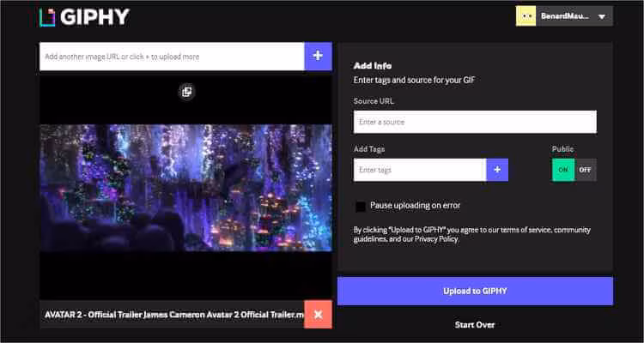Select the AVATAR 2 Official Trailer filename text
Image resolution: width=644 pixels, height=343 pixels.
[174, 315]
